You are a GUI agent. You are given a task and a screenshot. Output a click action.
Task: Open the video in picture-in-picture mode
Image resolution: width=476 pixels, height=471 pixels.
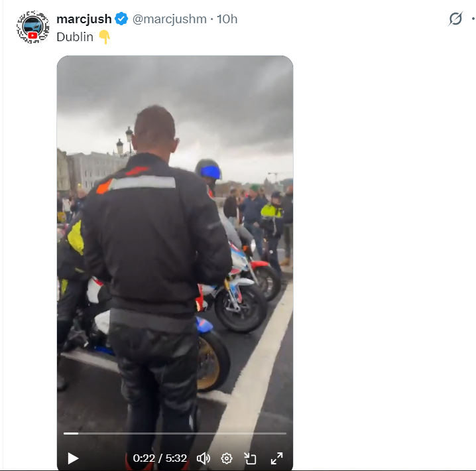point(251,458)
